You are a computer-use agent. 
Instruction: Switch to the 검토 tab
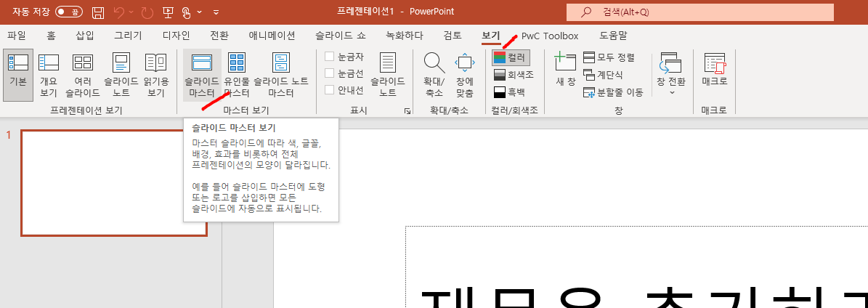coord(453,36)
